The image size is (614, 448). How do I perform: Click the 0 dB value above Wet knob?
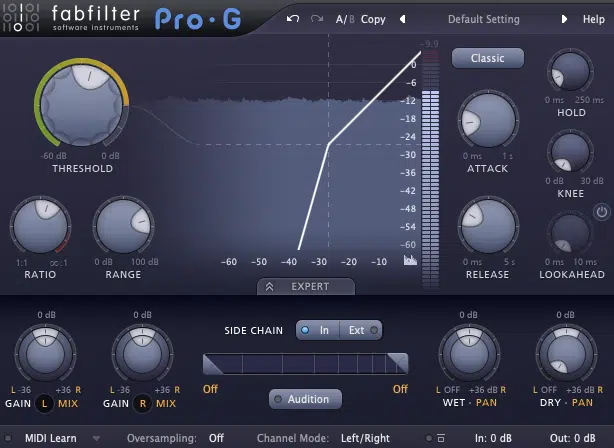click(468, 315)
